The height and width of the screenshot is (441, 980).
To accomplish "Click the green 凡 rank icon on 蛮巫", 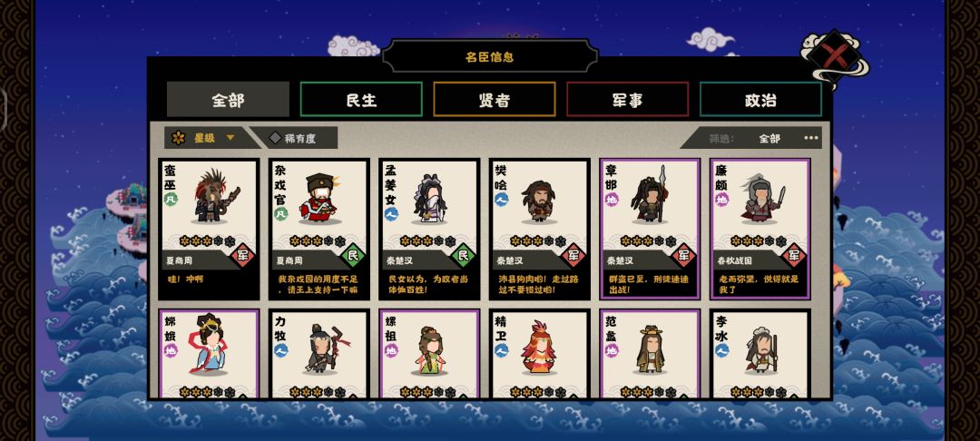I will click(x=171, y=200).
